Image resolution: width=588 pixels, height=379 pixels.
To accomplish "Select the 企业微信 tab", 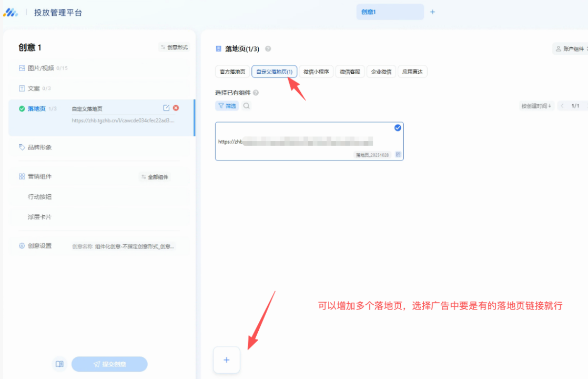I will [381, 72].
